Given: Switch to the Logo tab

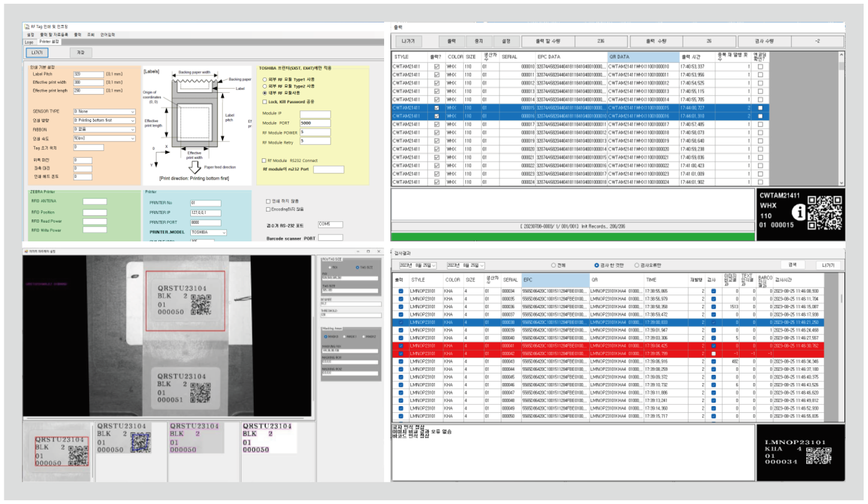Looking at the screenshot, I should click(29, 42).
